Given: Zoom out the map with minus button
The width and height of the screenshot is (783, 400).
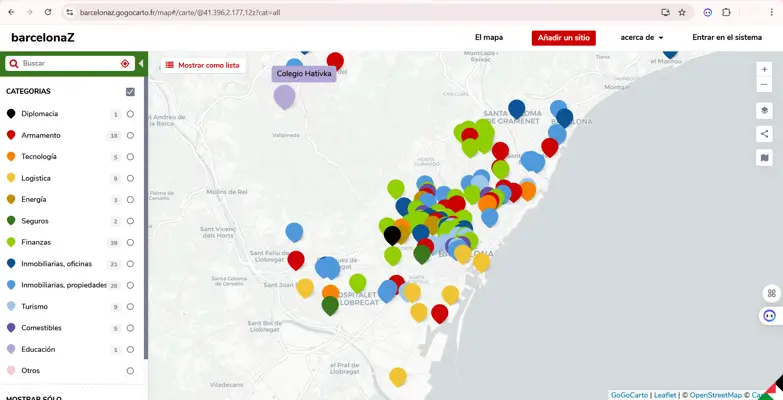Looking at the screenshot, I should [x=764, y=84].
